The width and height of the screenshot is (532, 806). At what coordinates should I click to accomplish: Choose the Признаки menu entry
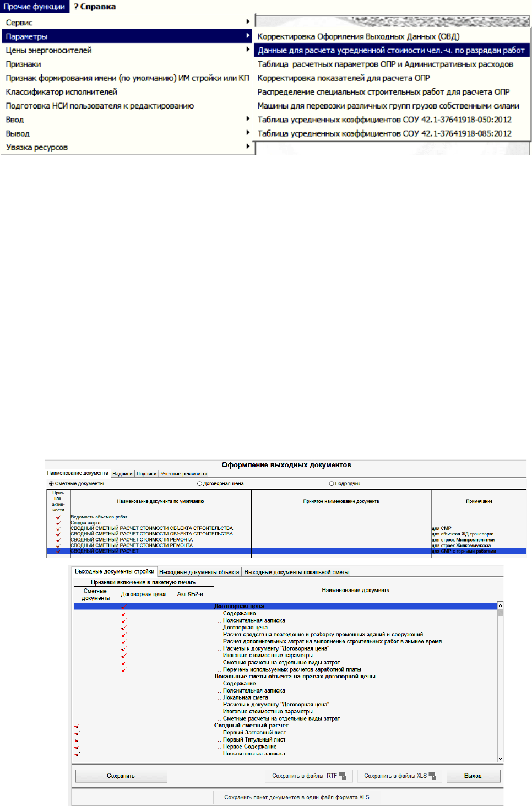pyautogui.click(x=23, y=64)
